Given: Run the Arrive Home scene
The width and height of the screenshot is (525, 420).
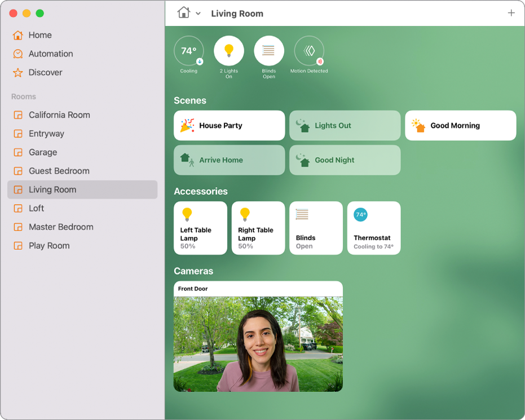Looking at the screenshot, I should [230, 160].
